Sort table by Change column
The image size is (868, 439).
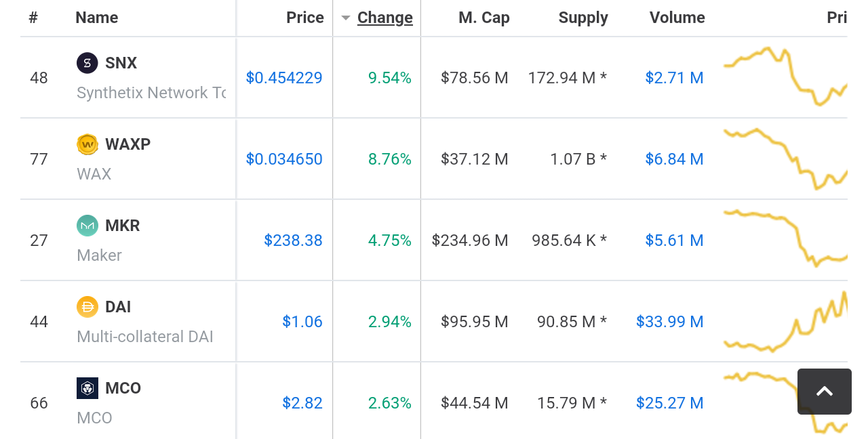click(x=384, y=18)
